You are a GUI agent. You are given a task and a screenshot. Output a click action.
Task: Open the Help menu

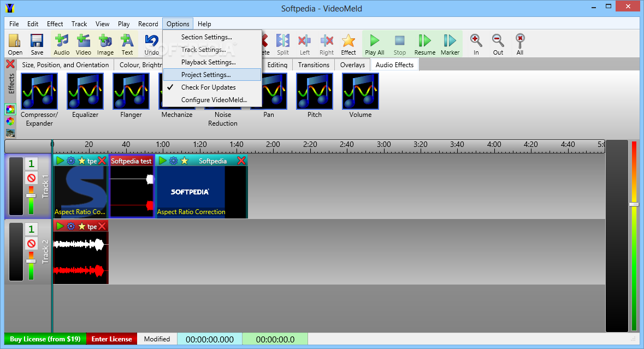tap(204, 24)
